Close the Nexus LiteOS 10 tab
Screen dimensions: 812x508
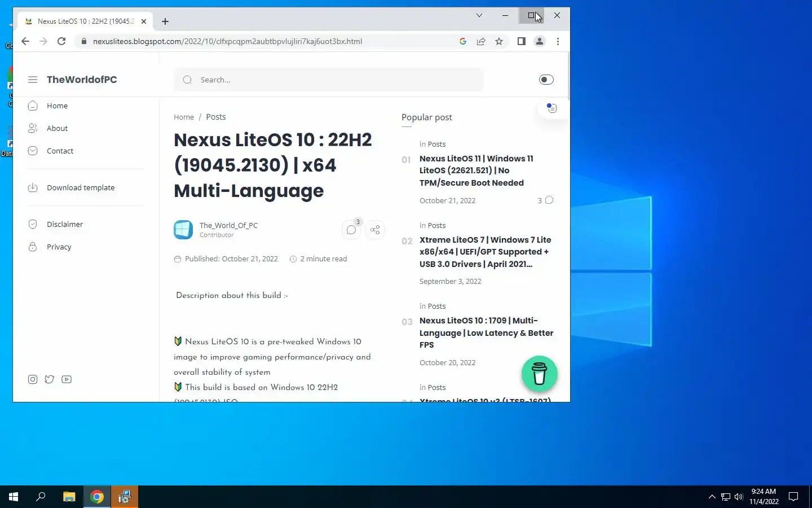pos(144,21)
